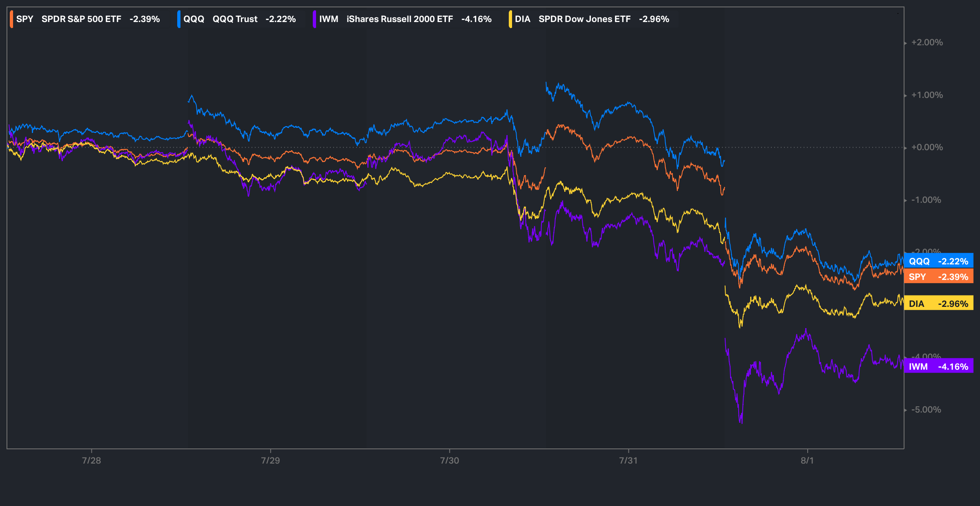The height and width of the screenshot is (506, 980).
Task: Click the 7/30 date axis label
Action: [x=449, y=460]
